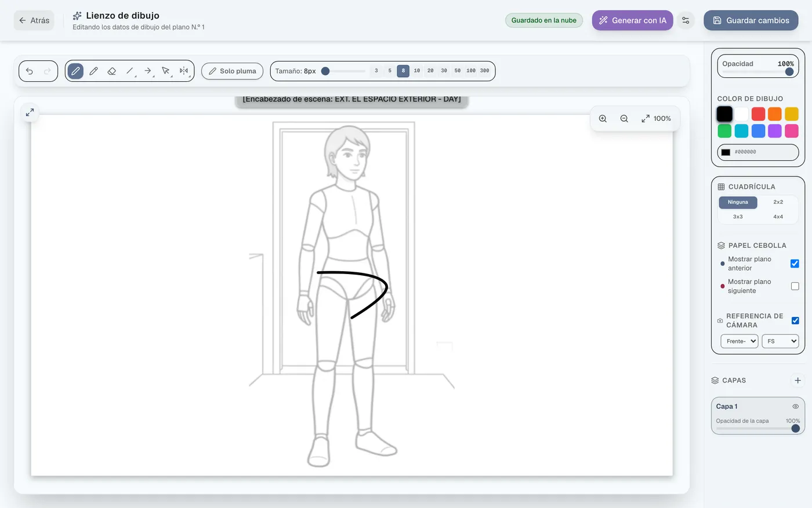Click the Tamaño brush size slider handle
812x508 pixels.
click(x=325, y=71)
